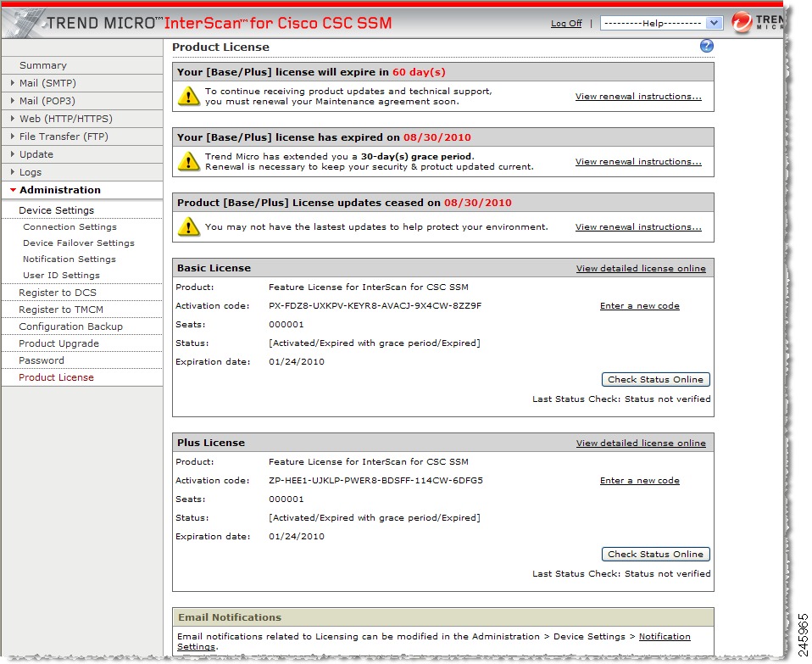812x664 pixels.
Task: Click the Email Notifications section header
Action: click(442, 617)
